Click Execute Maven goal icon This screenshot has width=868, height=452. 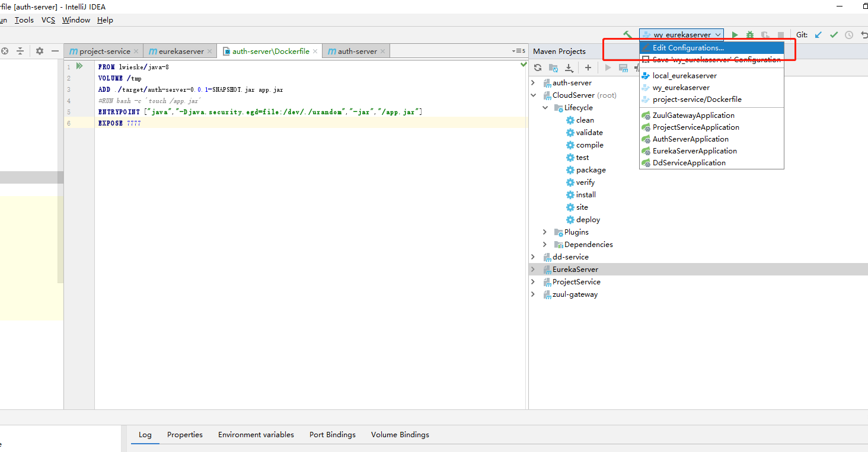click(623, 68)
